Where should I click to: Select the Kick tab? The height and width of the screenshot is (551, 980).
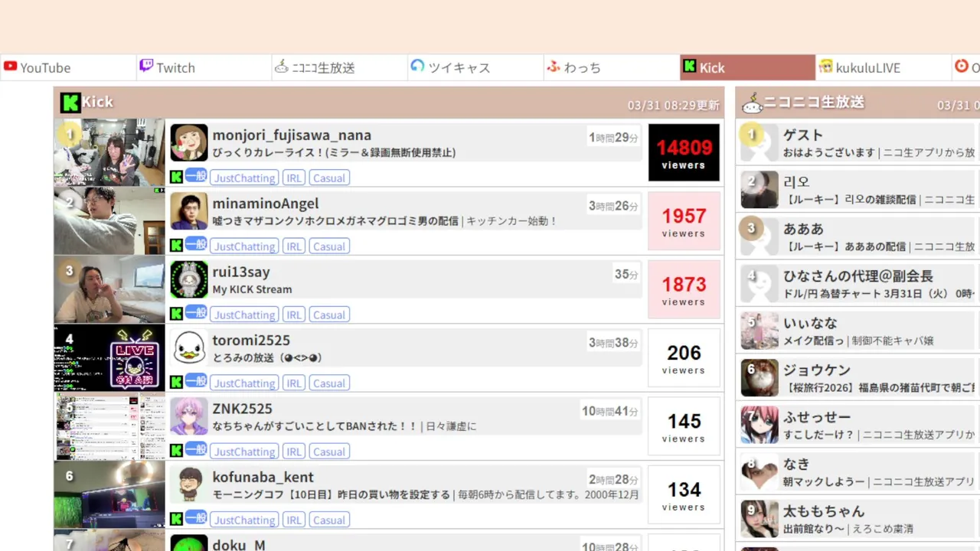[x=747, y=67]
